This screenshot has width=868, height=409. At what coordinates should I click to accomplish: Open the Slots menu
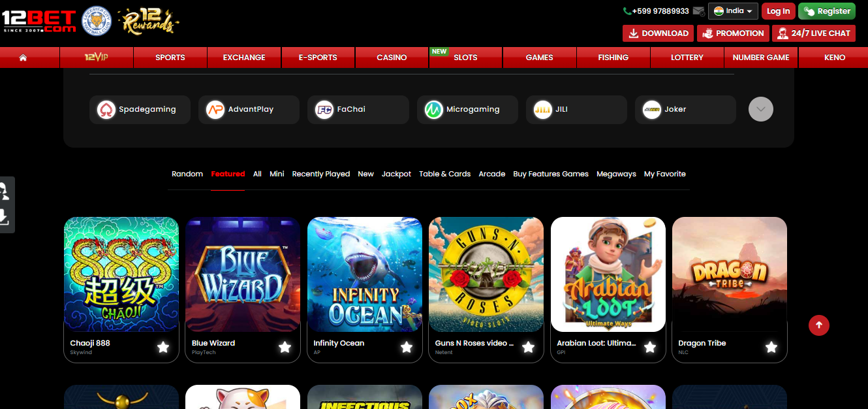[465, 57]
